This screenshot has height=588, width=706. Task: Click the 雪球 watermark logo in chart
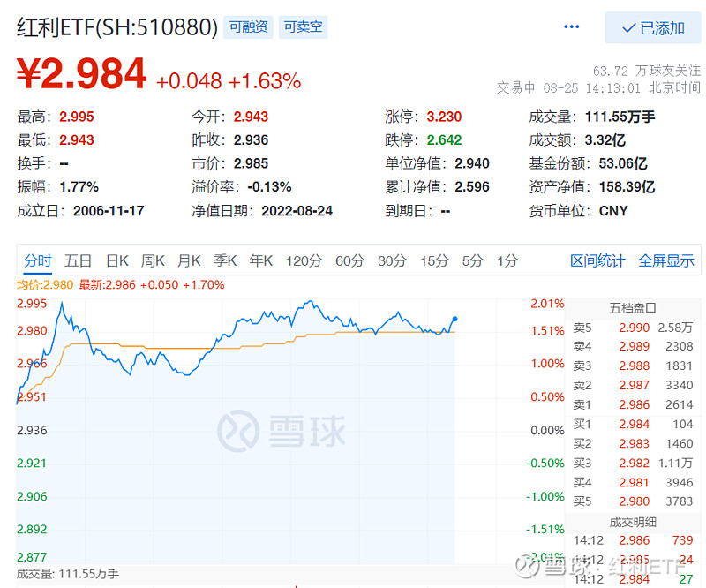[282, 432]
